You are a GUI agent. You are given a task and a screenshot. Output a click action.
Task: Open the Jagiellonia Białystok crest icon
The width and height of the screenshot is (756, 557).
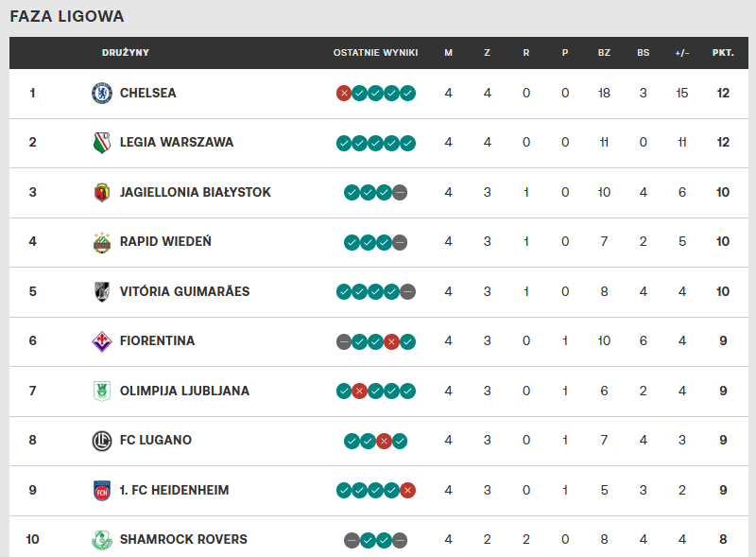[x=102, y=193]
